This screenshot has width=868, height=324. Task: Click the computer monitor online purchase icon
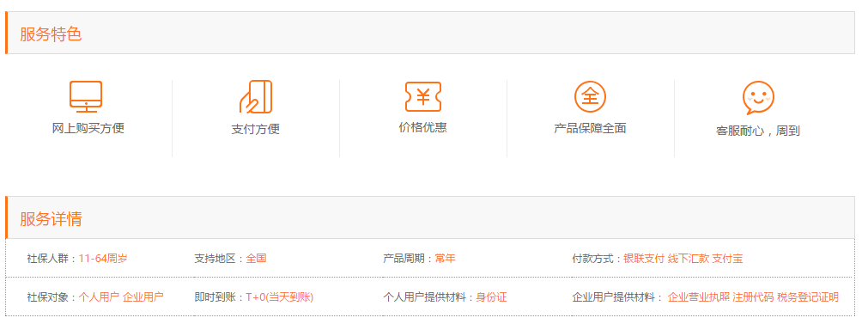[x=86, y=97]
